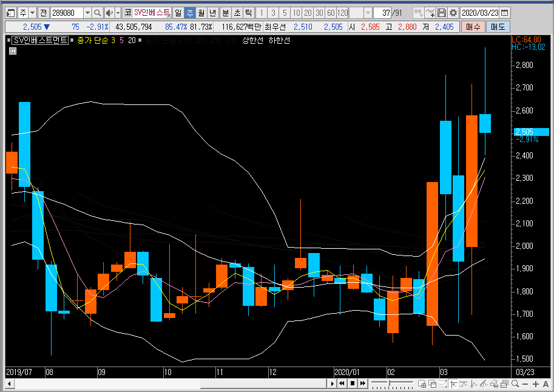Click the pink 5 moving average legend

point(121,40)
